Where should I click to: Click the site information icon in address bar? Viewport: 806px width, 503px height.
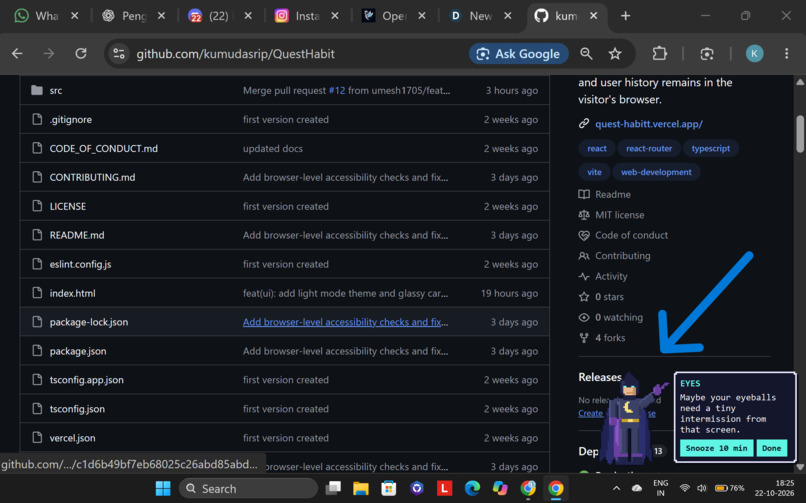click(119, 53)
